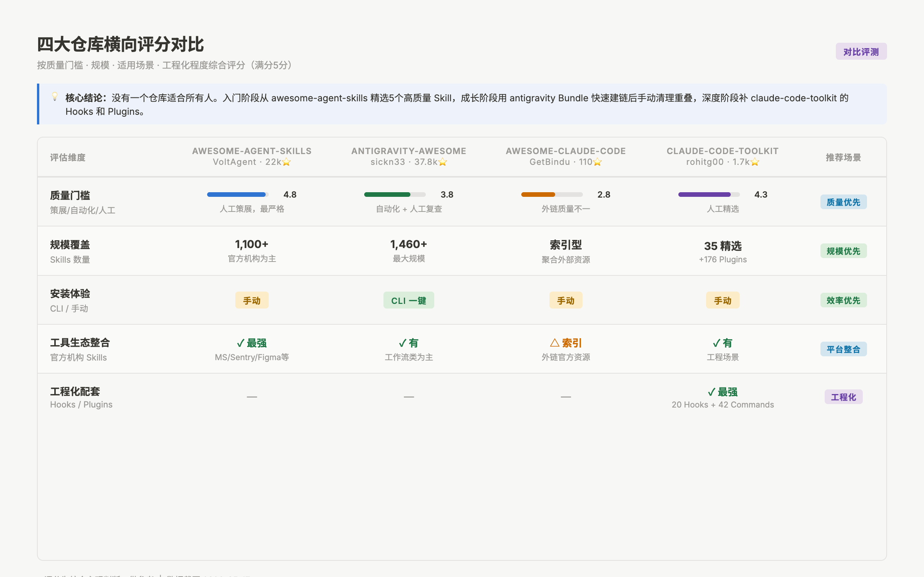The image size is (924, 577).
Task: Click the green 3.8 rating bar
Action: pyautogui.click(x=395, y=195)
